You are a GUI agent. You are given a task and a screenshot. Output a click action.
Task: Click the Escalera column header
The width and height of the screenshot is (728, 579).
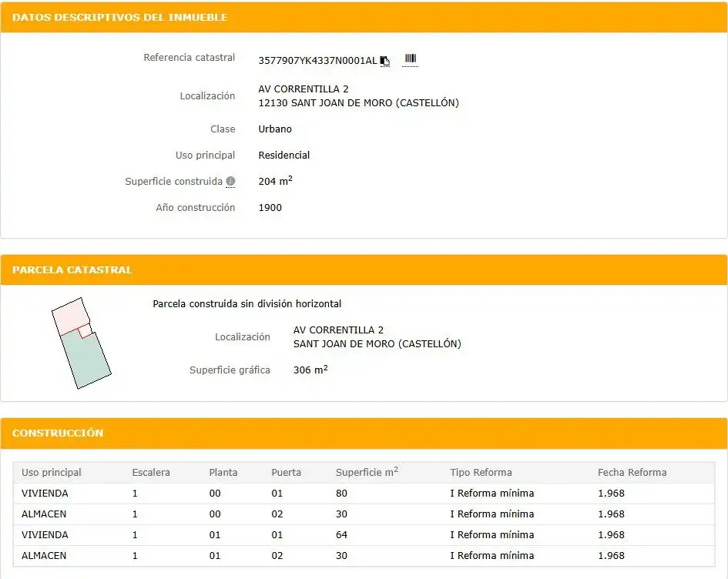(x=151, y=472)
